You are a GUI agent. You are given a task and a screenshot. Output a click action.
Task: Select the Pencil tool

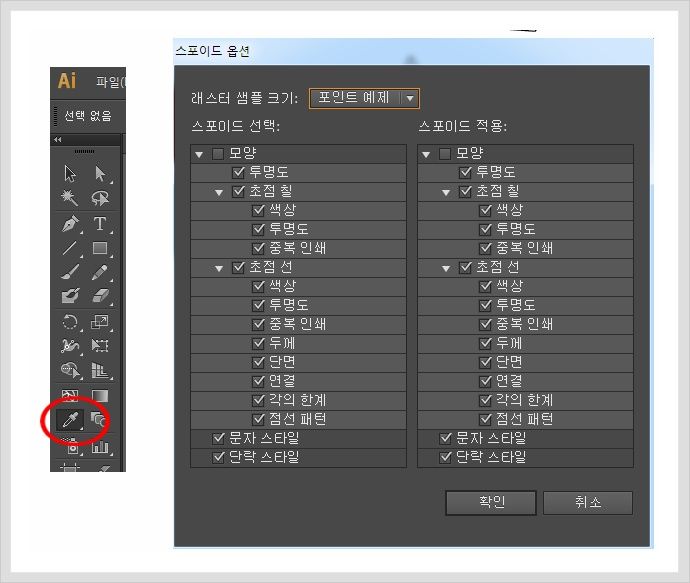[100, 272]
